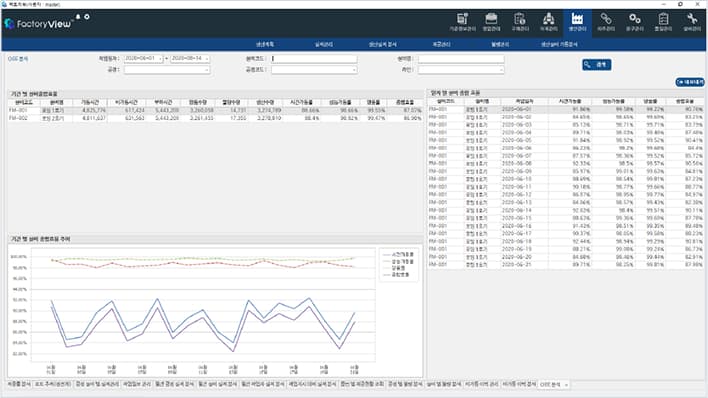
Task: Open the 생산계획 submenu in the blue bar
Action: pyautogui.click(x=265, y=44)
